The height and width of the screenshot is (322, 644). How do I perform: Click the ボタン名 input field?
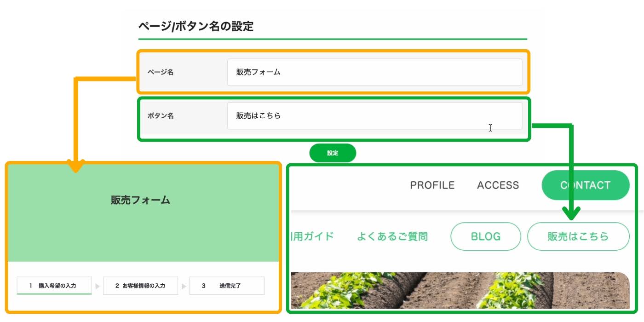[x=374, y=115]
